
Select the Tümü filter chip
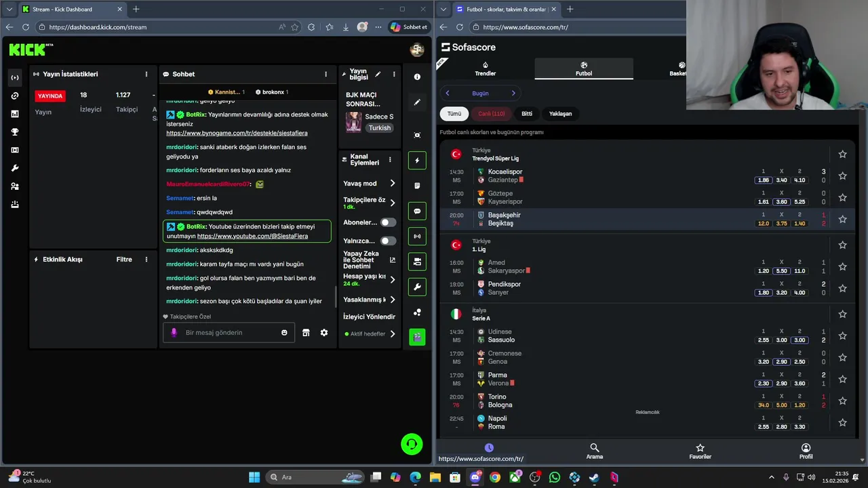coord(454,114)
